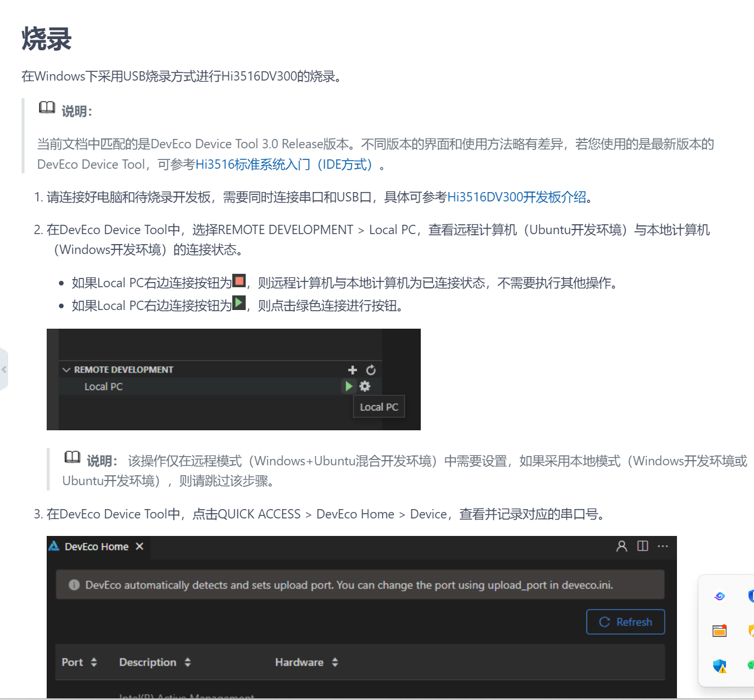Click the purple cloud swirl tray icon
Screen dimensions: 754x700
[720, 596]
